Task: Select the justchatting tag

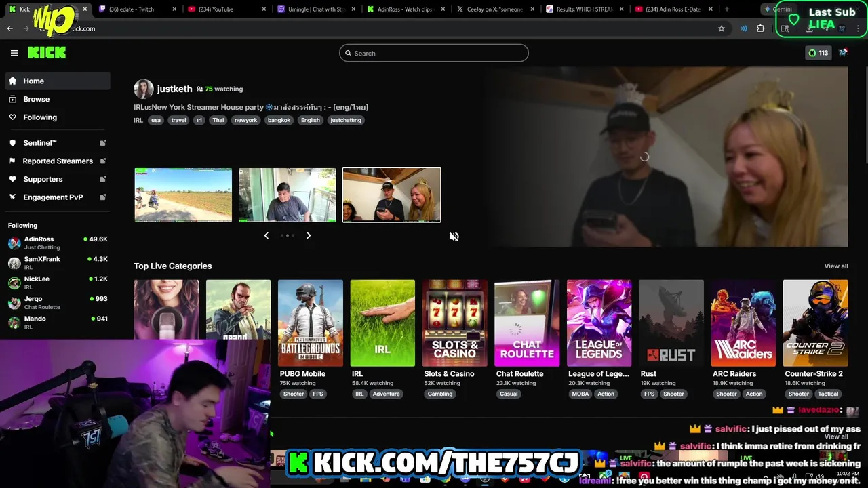Action: (x=346, y=120)
